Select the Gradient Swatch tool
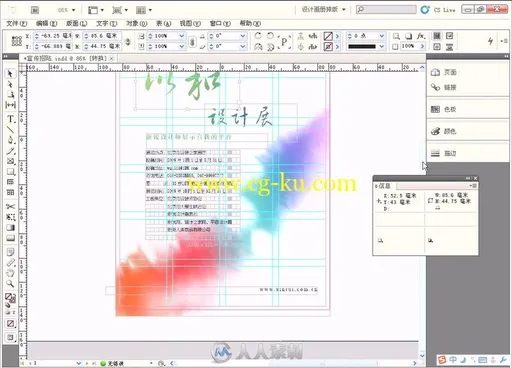512x368 pixels. (x=10, y=228)
